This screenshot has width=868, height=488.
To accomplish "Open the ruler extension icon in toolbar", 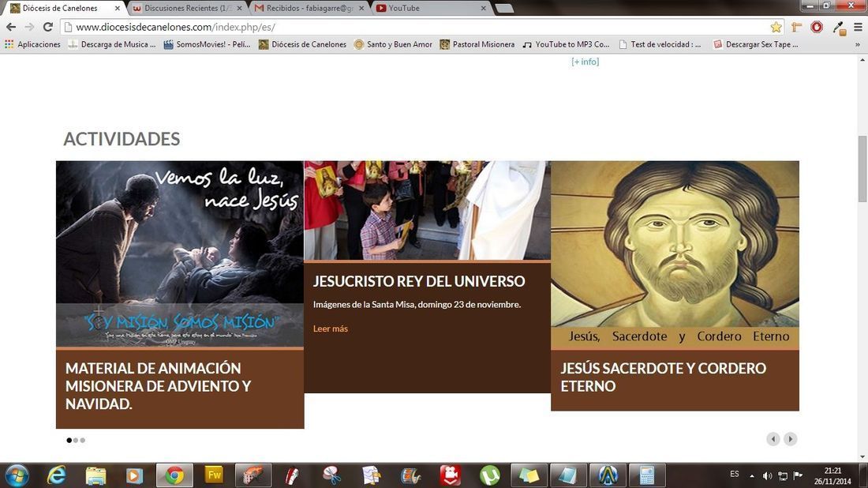I will (x=797, y=27).
